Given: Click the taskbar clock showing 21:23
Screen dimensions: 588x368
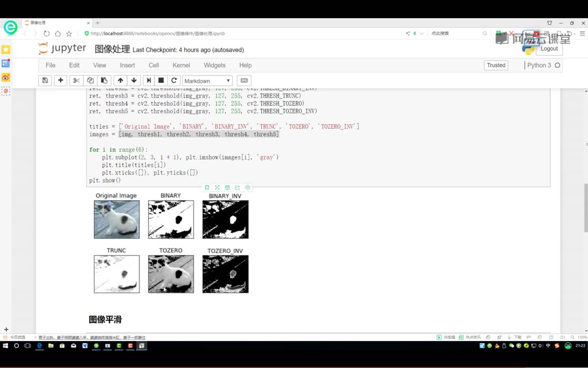Looking at the screenshot, I should tap(580, 346).
